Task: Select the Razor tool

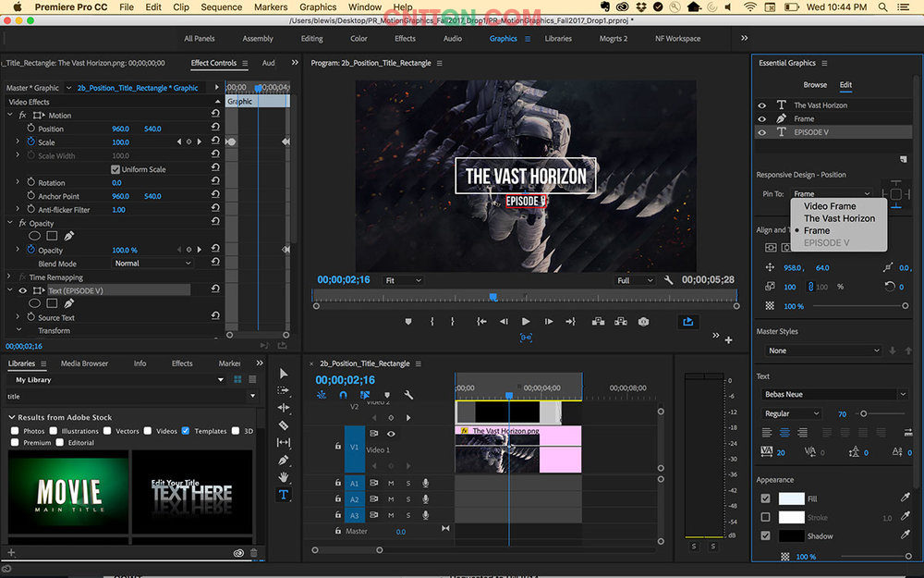Action: coord(284,426)
